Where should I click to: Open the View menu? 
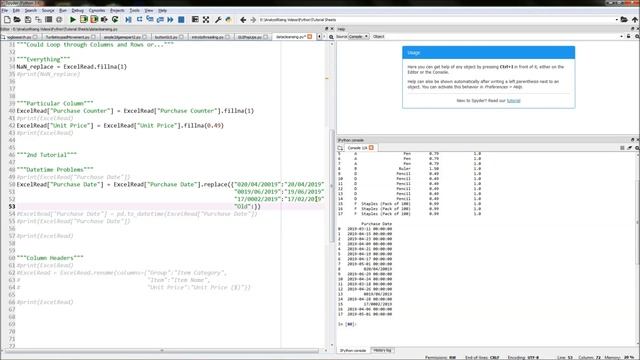(x=149, y=10)
